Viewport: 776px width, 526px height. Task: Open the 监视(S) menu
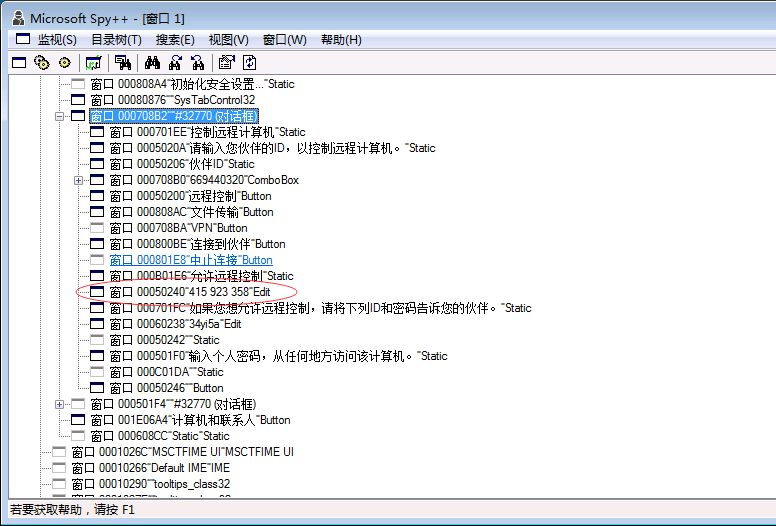pyautogui.click(x=57, y=40)
